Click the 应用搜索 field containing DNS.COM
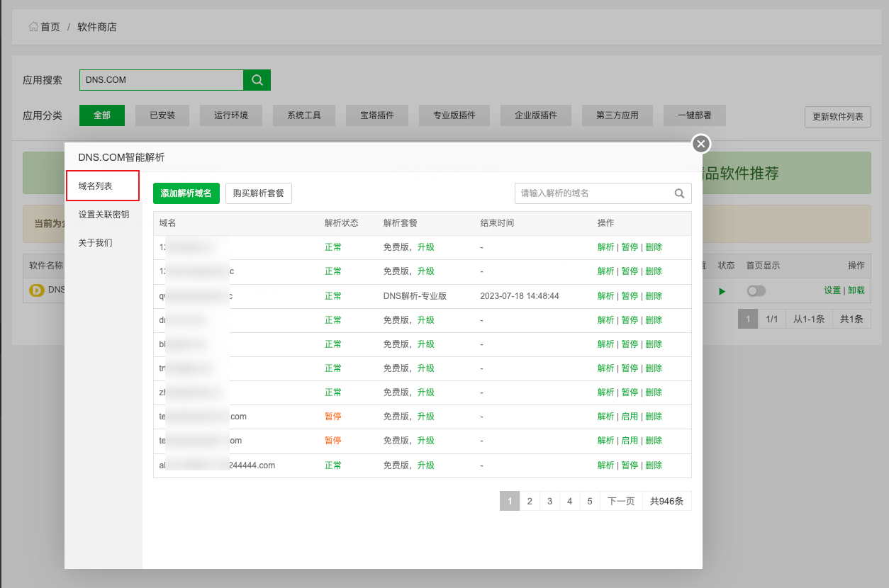The image size is (889, 588). pyautogui.click(x=162, y=80)
